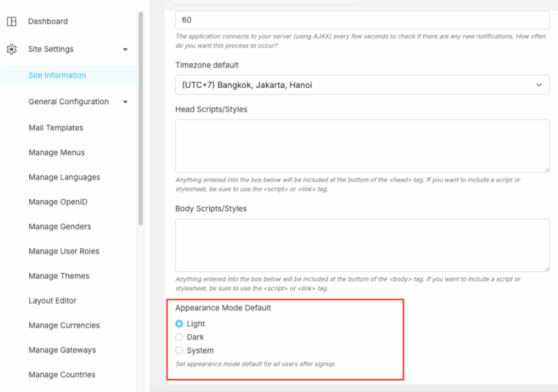Go to Mail Templates page
This screenshot has width=558, height=392.
click(55, 128)
